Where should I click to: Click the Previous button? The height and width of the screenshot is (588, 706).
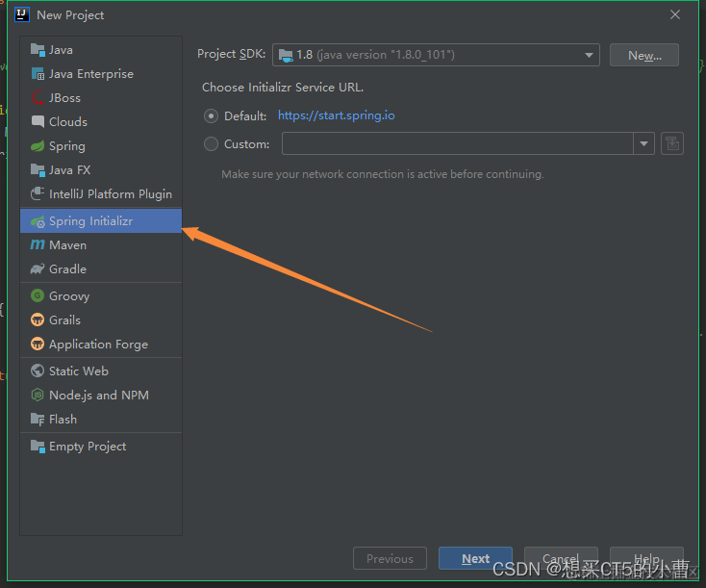point(390,558)
